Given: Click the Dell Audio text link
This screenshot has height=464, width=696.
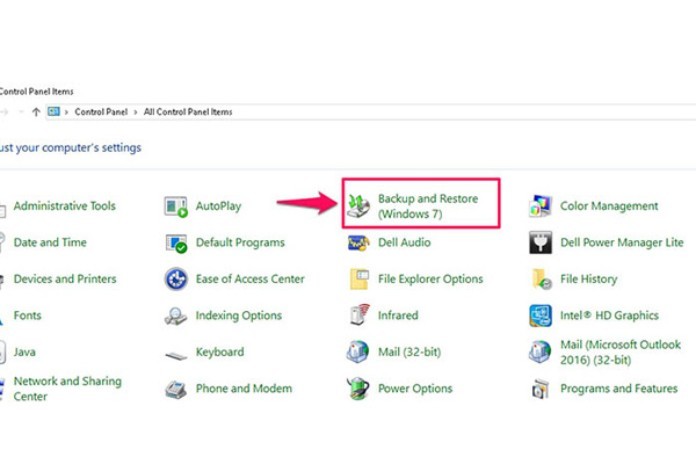Looking at the screenshot, I should point(404,242).
